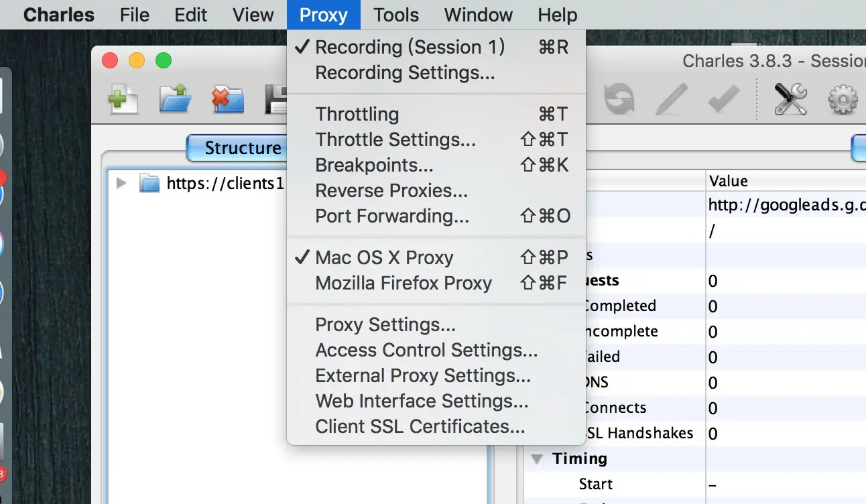
Task: Click the green zoom window button
Action: coord(164,61)
